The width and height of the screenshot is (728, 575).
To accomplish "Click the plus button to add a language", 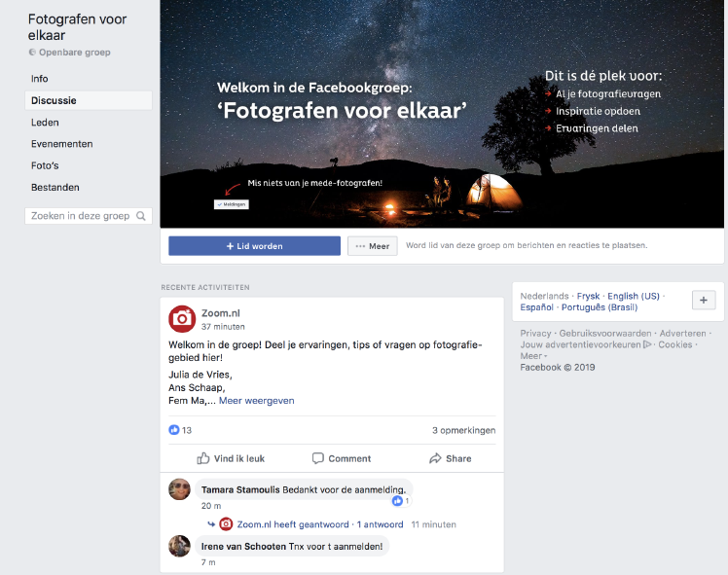I will coord(704,301).
